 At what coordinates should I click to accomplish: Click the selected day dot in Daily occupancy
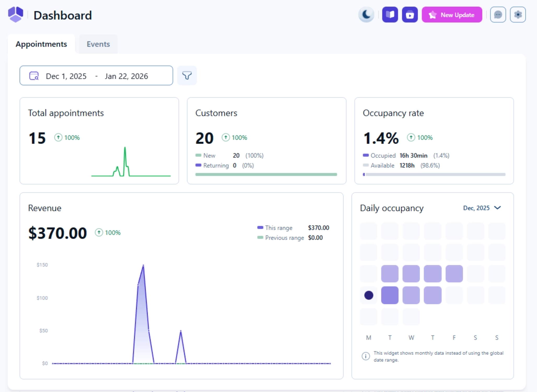[x=369, y=295]
